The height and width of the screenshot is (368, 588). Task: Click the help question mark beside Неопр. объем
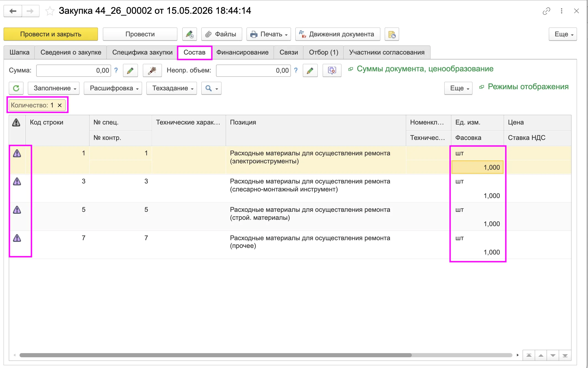click(x=296, y=70)
